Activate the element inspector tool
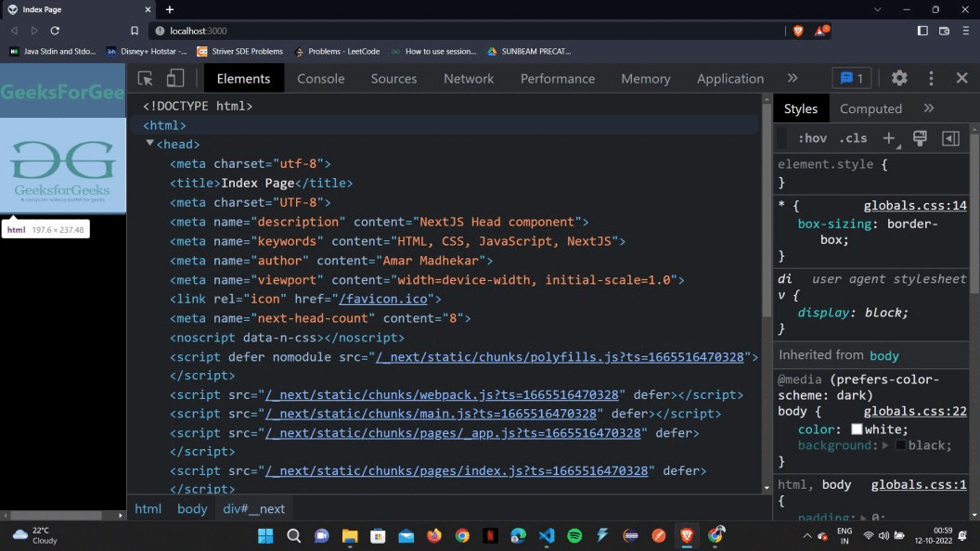The width and height of the screenshot is (980, 551). (145, 79)
